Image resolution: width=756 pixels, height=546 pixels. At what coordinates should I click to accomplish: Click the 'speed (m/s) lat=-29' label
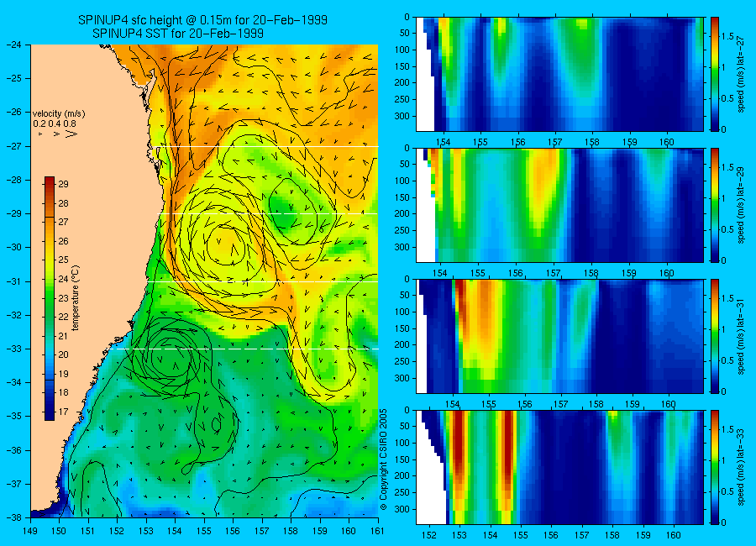click(x=742, y=206)
